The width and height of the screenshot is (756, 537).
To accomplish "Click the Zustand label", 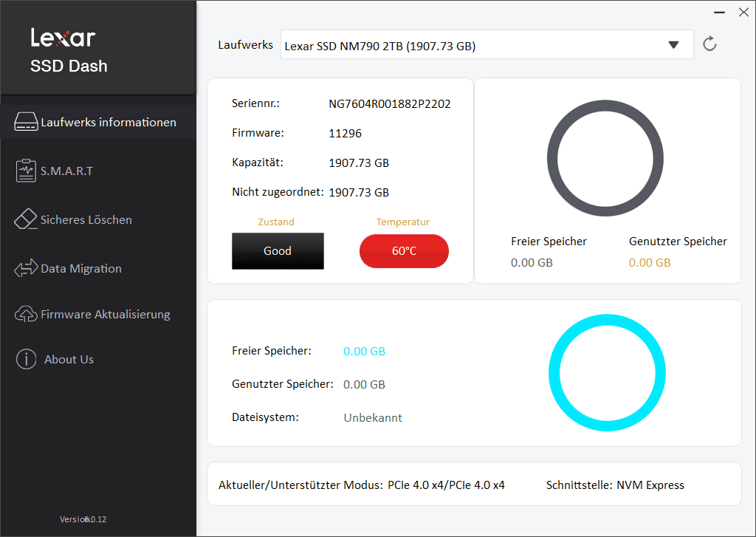I will (276, 222).
